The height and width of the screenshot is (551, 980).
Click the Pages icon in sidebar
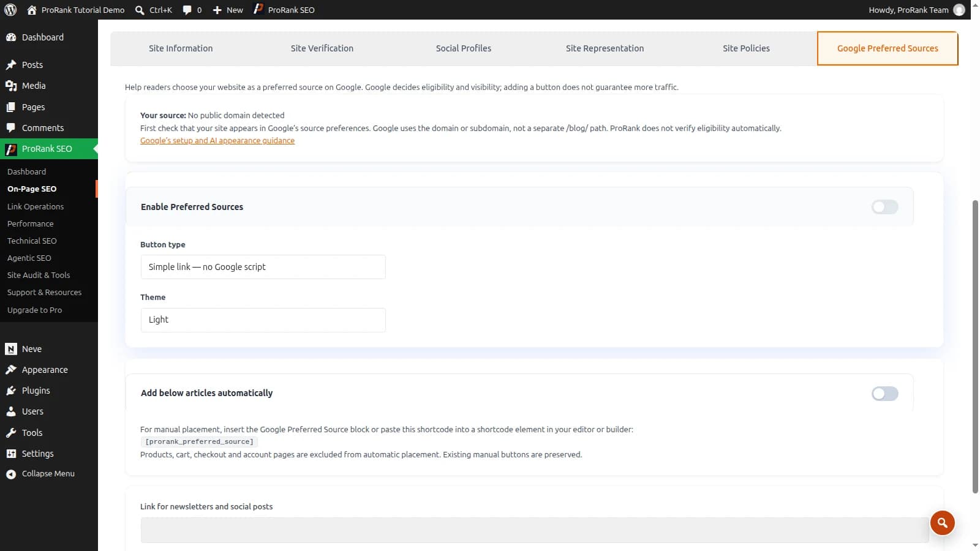[x=11, y=107]
